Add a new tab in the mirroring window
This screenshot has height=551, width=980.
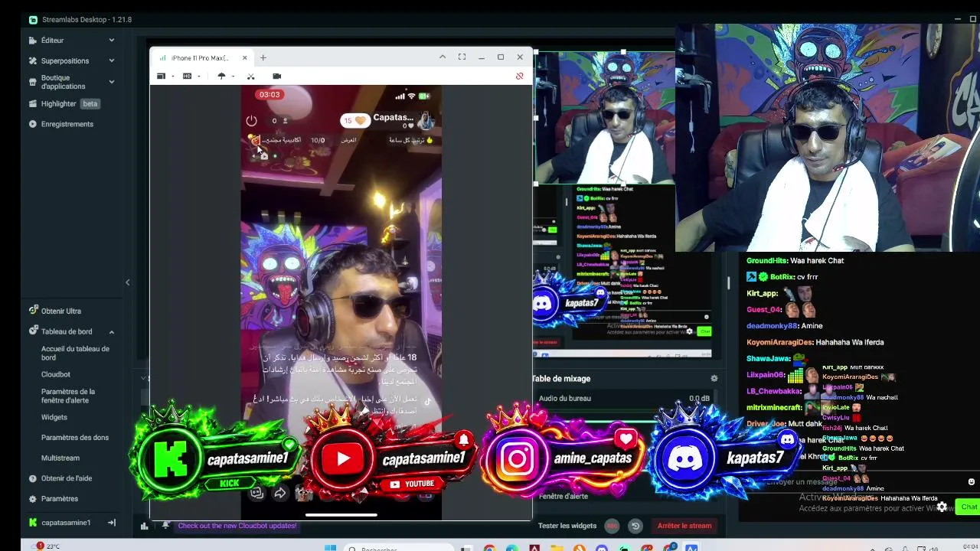(x=263, y=57)
